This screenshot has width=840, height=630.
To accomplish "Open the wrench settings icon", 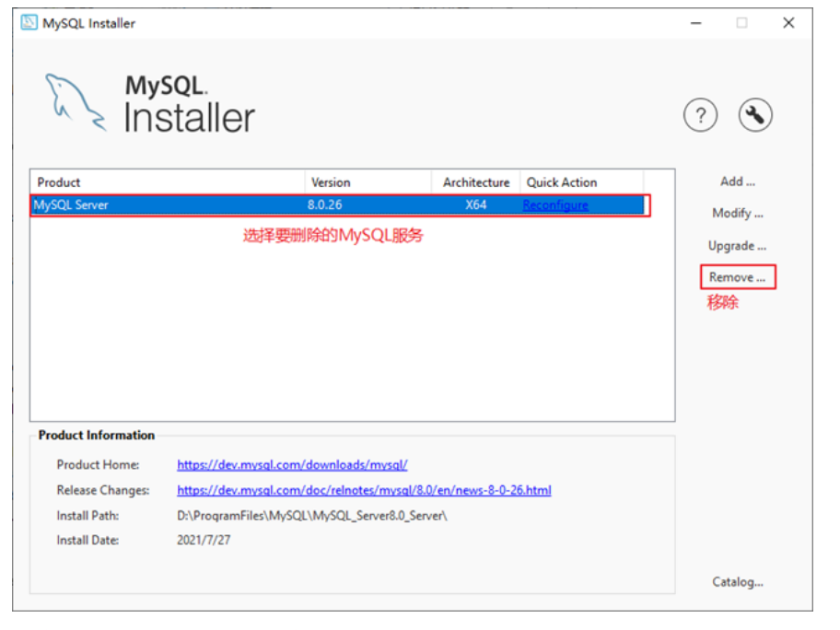I will tap(755, 115).
